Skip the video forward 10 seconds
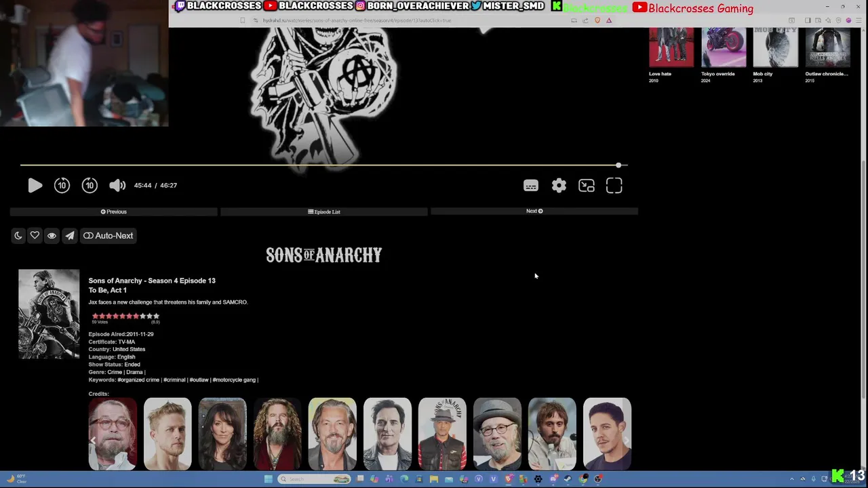This screenshot has width=868, height=488. (x=90, y=185)
